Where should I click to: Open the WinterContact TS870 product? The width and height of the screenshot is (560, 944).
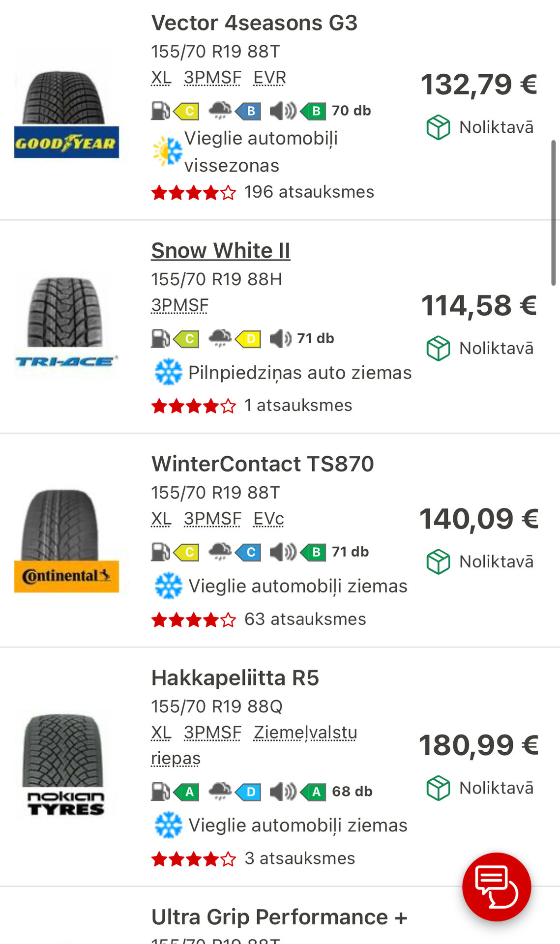point(263,464)
